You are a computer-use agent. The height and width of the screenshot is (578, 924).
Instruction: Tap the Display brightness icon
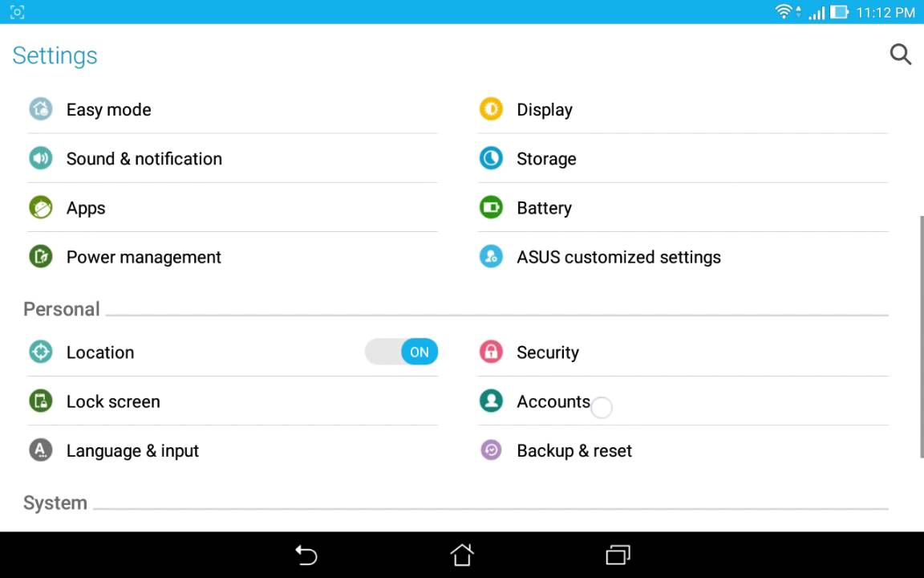tap(491, 109)
